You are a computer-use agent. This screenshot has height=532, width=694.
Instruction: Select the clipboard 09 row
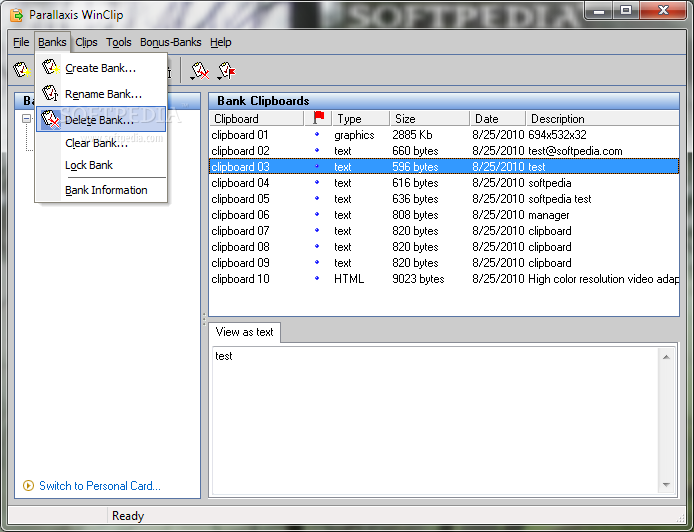[x=444, y=262]
